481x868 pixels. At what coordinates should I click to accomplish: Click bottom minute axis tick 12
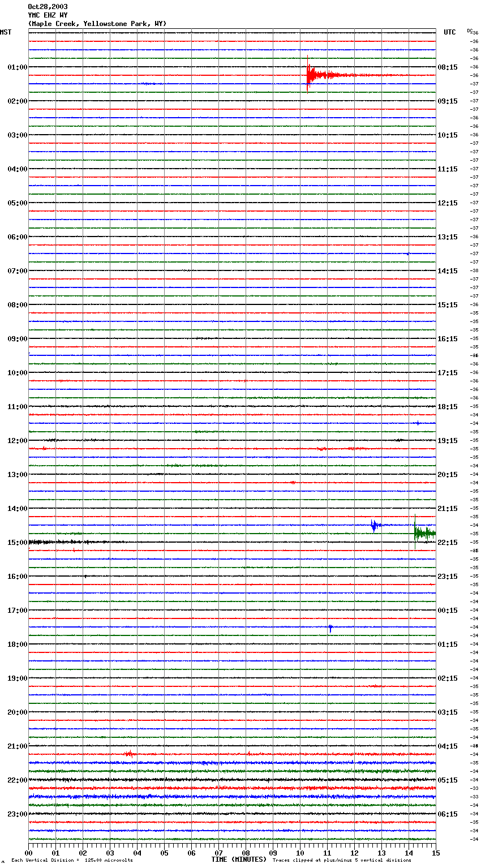[x=355, y=853]
